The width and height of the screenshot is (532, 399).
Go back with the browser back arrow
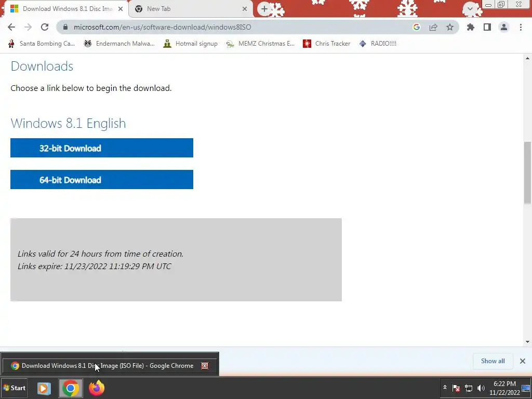point(11,27)
